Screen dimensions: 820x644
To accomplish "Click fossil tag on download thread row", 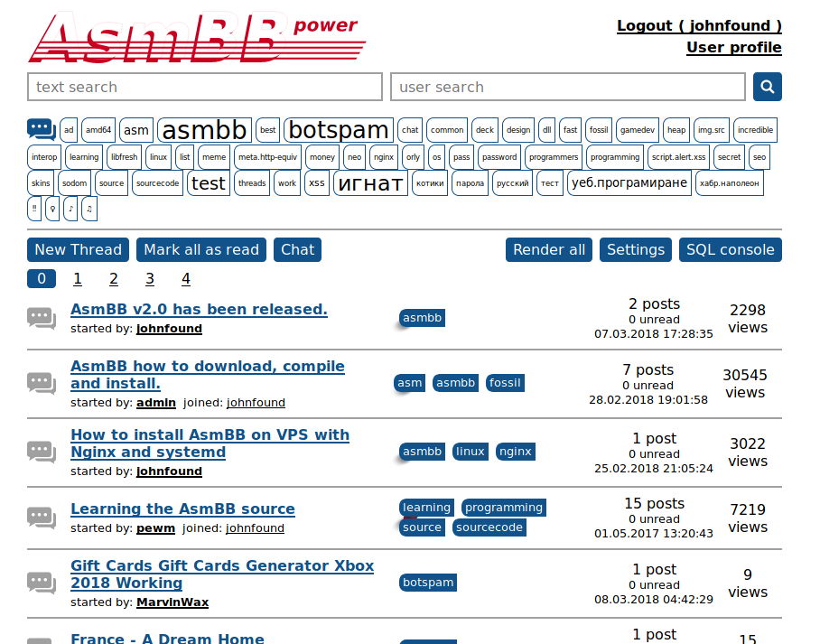I will 505,383.
